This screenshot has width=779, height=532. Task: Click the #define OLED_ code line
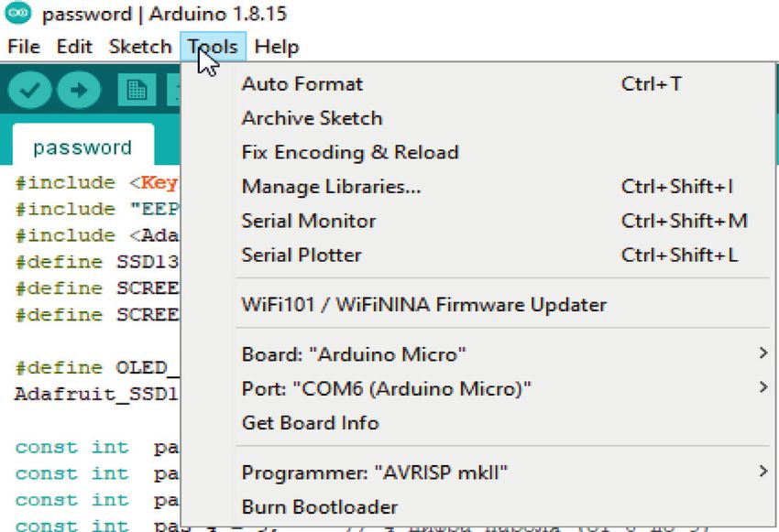(x=97, y=368)
